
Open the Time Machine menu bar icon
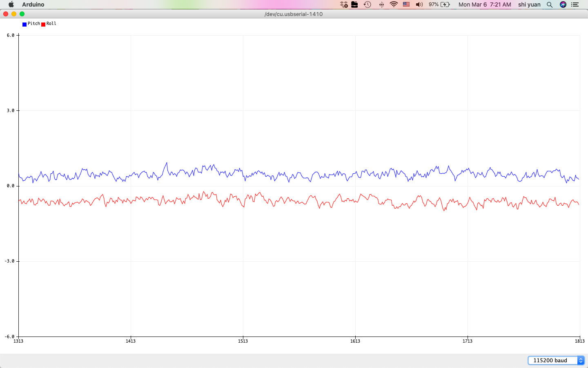pyautogui.click(x=367, y=4)
